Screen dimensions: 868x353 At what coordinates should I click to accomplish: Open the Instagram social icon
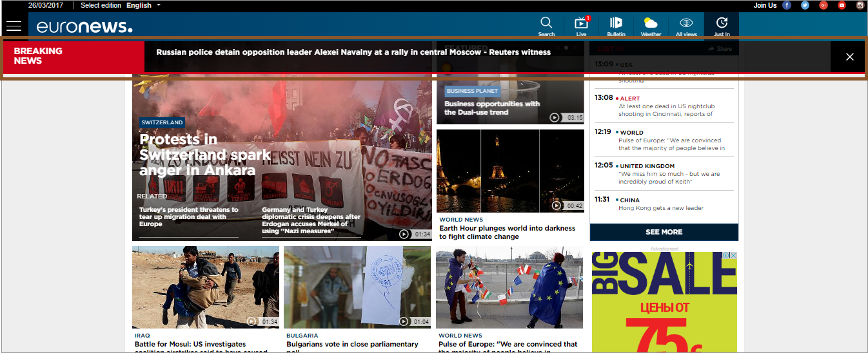click(860, 5)
